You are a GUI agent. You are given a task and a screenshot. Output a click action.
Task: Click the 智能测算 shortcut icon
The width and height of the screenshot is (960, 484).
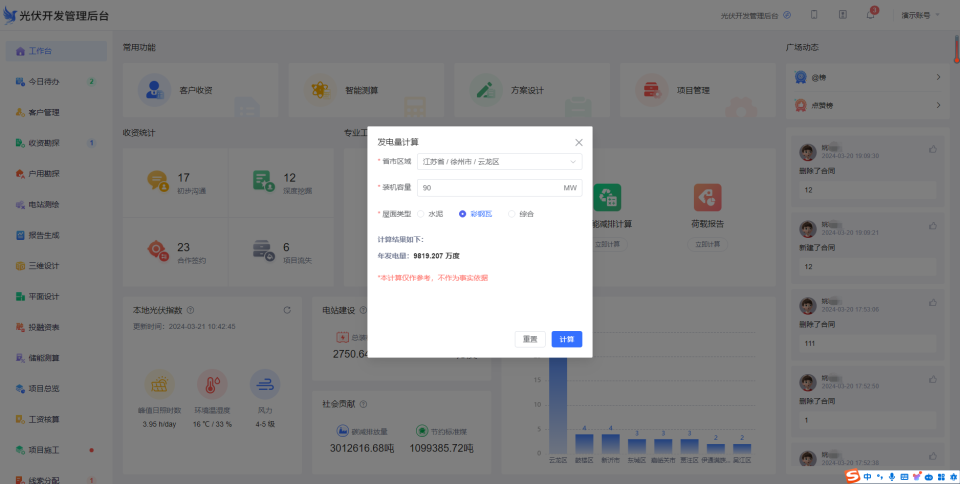pyautogui.click(x=320, y=90)
